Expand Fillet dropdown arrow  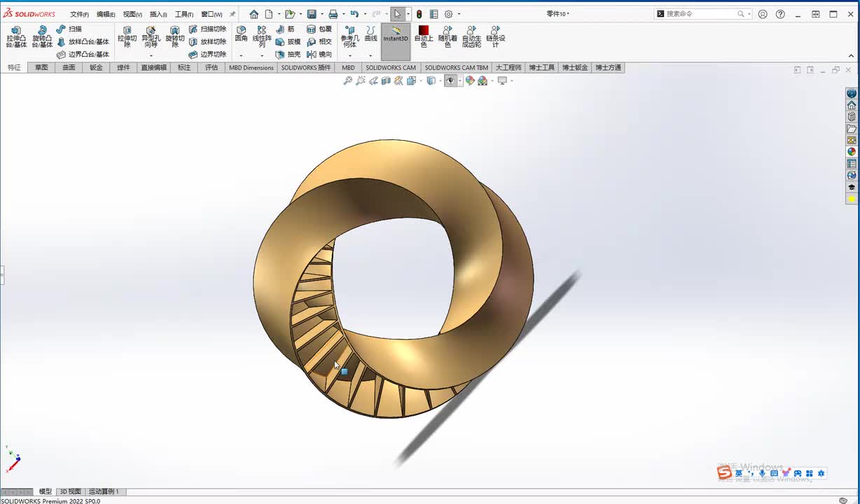click(x=241, y=56)
